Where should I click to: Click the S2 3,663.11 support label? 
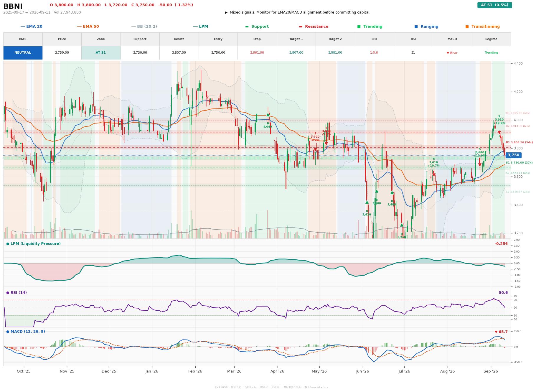coord(518,173)
